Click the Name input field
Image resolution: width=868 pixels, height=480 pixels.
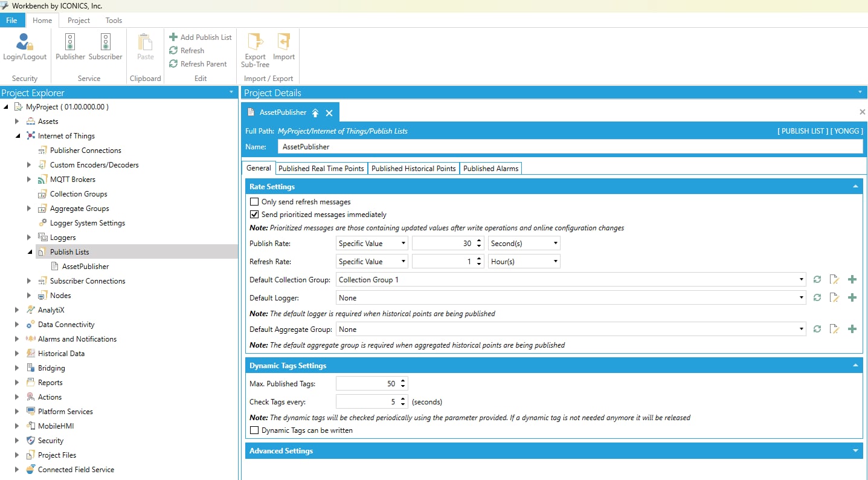point(570,146)
